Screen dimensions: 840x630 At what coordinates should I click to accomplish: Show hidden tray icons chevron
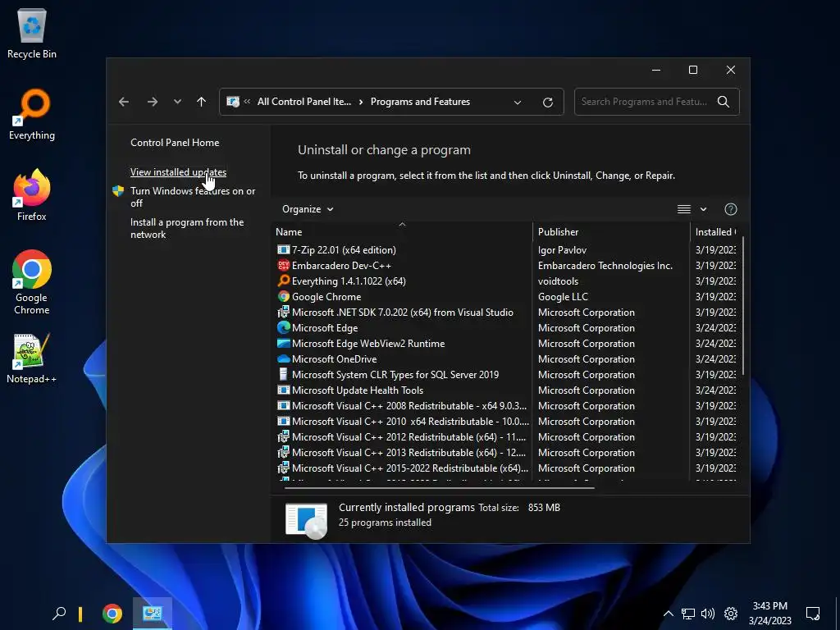668,614
